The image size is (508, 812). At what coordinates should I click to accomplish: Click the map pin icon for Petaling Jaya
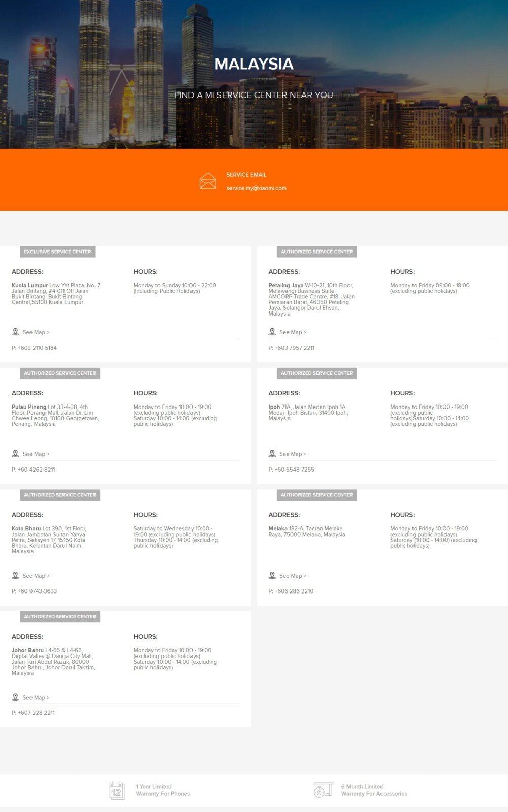pos(272,332)
